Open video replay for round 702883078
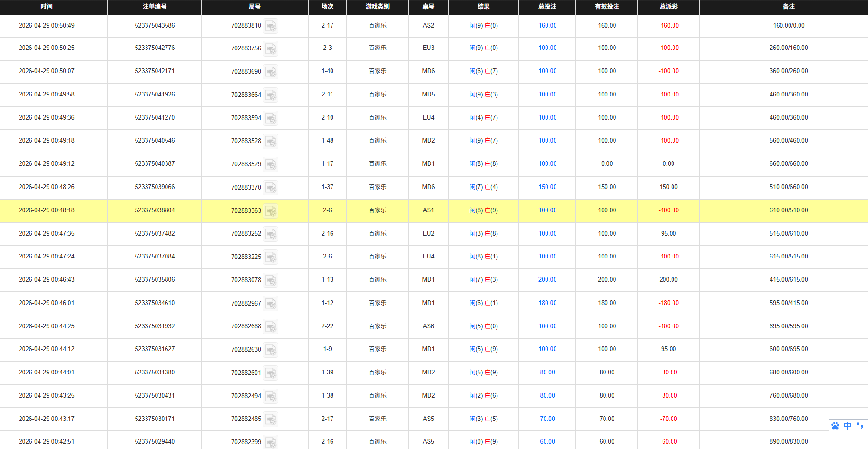This screenshot has height=449, width=868. tap(271, 280)
